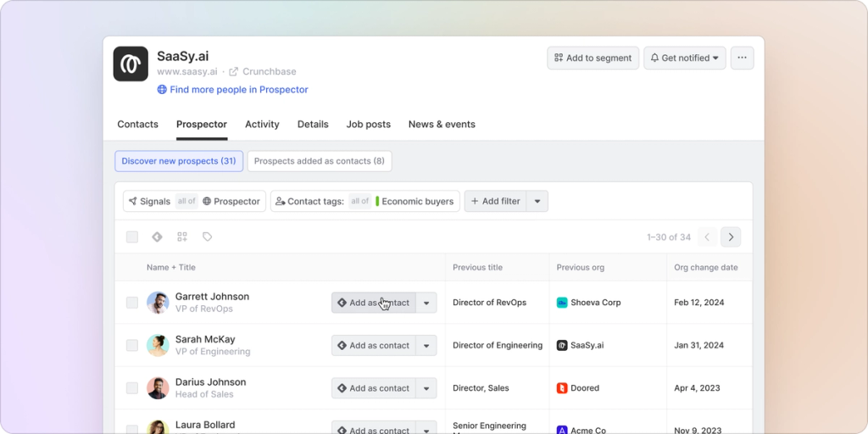
Task: Go to the Details tab
Action: coord(313,125)
